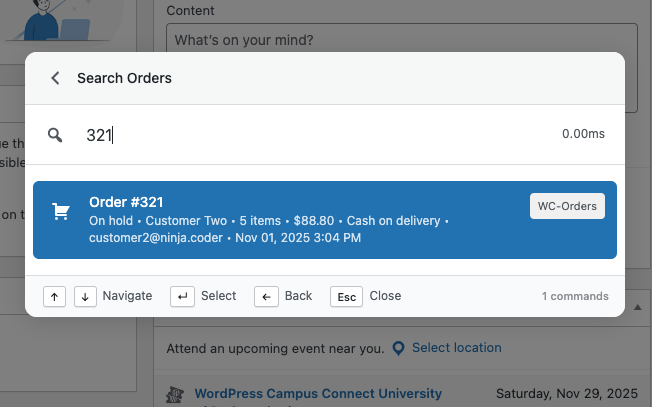This screenshot has height=407, width=652.
Task: Click the enter key Select icon
Action: point(182,296)
